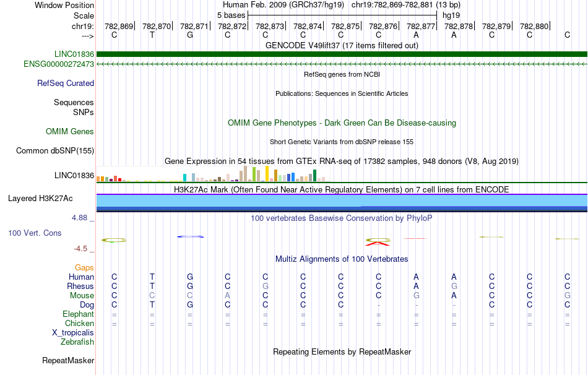Click the H3K27Ac Mark track title
Screen dimensions: 588x375
tap(342, 190)
